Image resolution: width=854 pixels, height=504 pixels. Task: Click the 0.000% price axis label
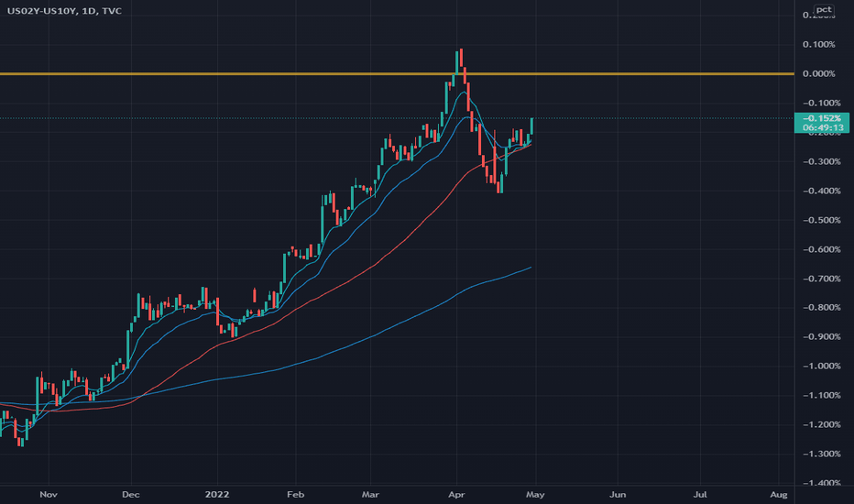pos(818,73)
